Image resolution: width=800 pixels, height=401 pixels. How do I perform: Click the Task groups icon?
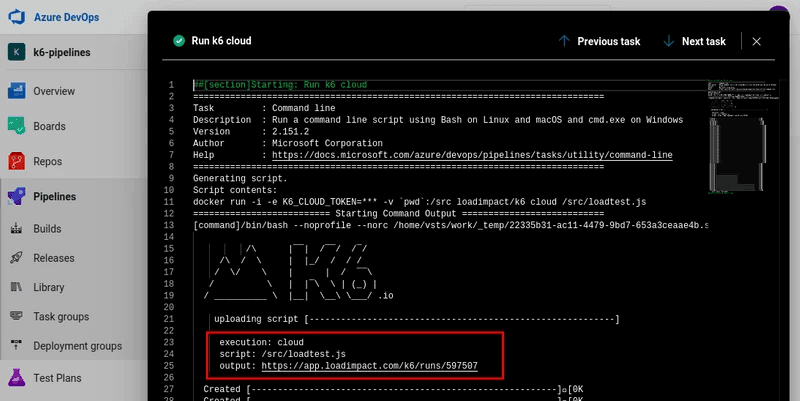pyautogui.click(x=16, y=316)
